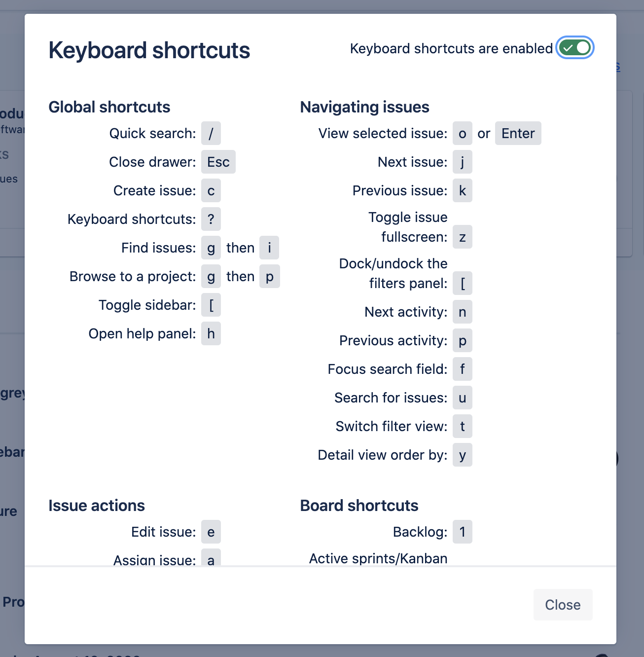644x657 pixels.
Task: Click the 'y' badge for Detail view order by
Action: tap(462, 455)
